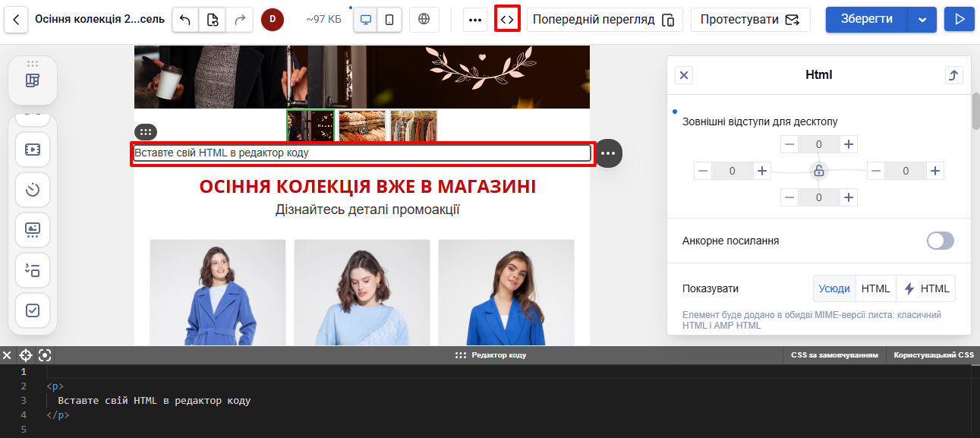Click the focus-frame target icon in code editor
The image size is (980, 438).
[45, 354]
